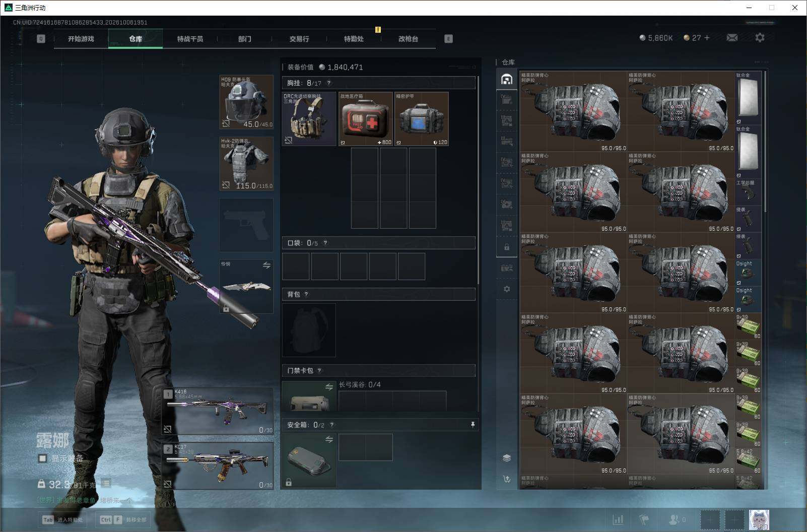Click the swap arrows on safe box
The height and width of the screenshot is (532, 807).
(x=329, y=439)
